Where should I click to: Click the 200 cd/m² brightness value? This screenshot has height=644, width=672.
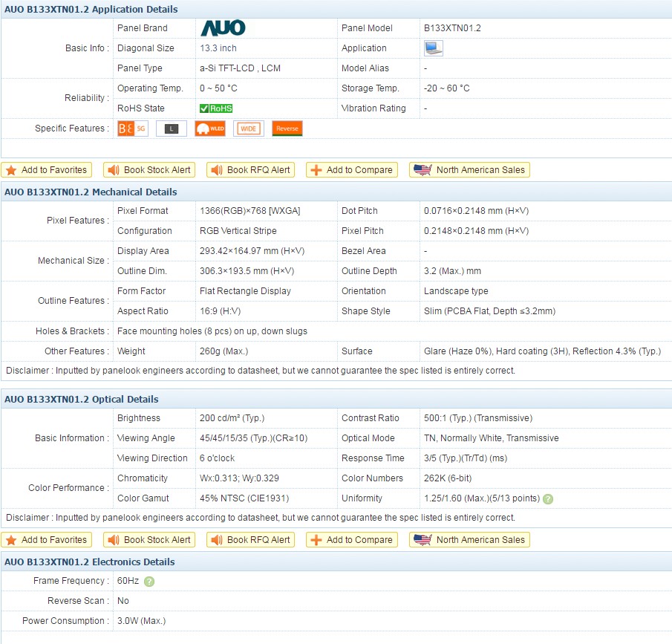232,418
